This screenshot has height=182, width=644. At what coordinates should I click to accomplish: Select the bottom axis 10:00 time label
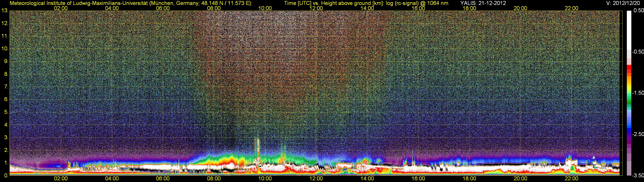[265, 179]
